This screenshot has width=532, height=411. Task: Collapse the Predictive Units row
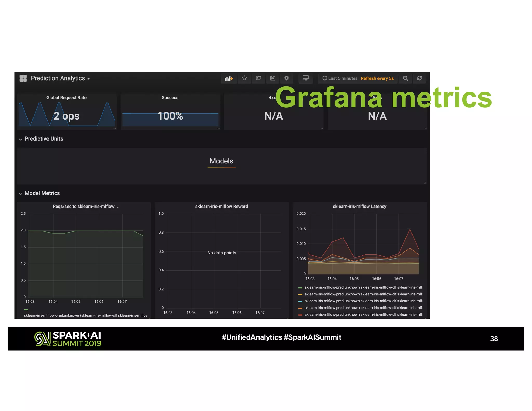click(41, 139)
